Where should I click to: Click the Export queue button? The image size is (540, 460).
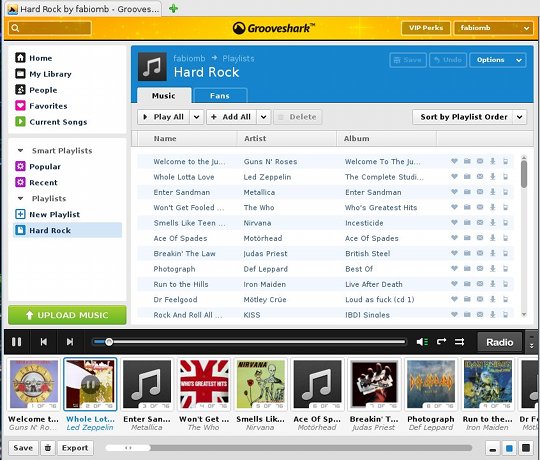[x=75, y=448]
